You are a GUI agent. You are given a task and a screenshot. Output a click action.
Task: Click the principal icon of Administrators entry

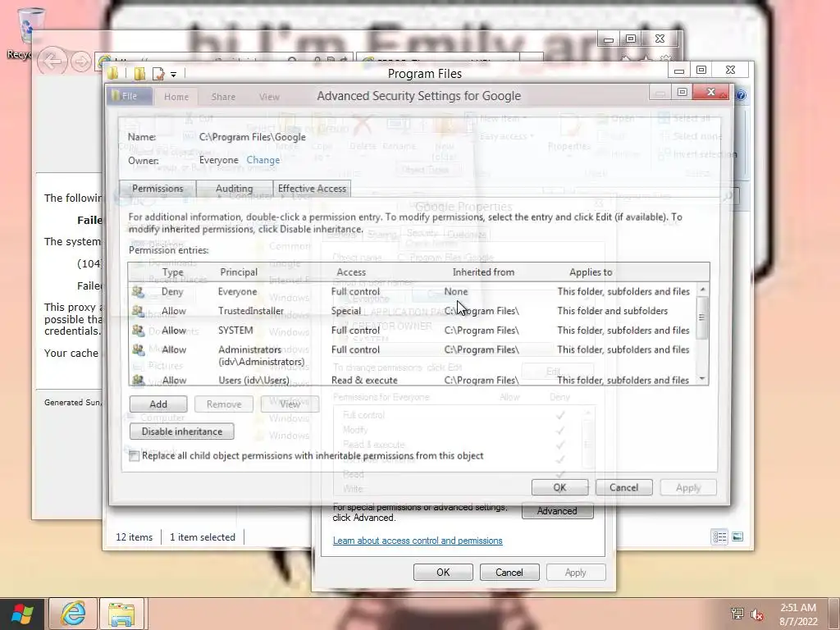(138, 349)
